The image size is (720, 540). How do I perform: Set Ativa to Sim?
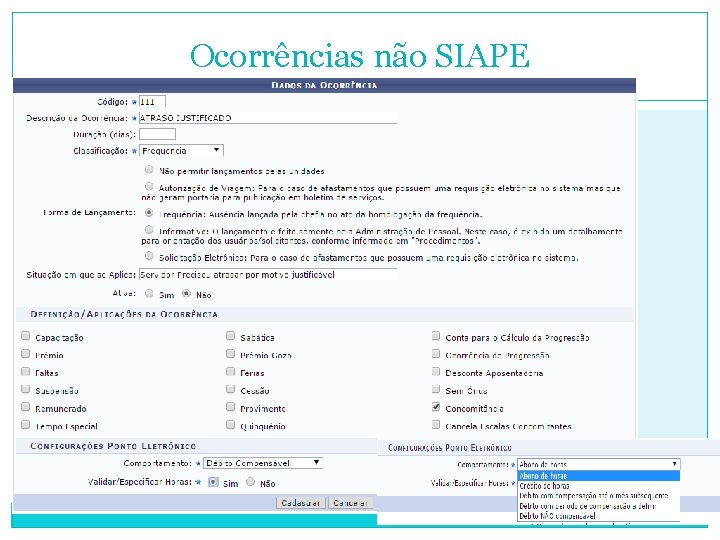point(149,293)
